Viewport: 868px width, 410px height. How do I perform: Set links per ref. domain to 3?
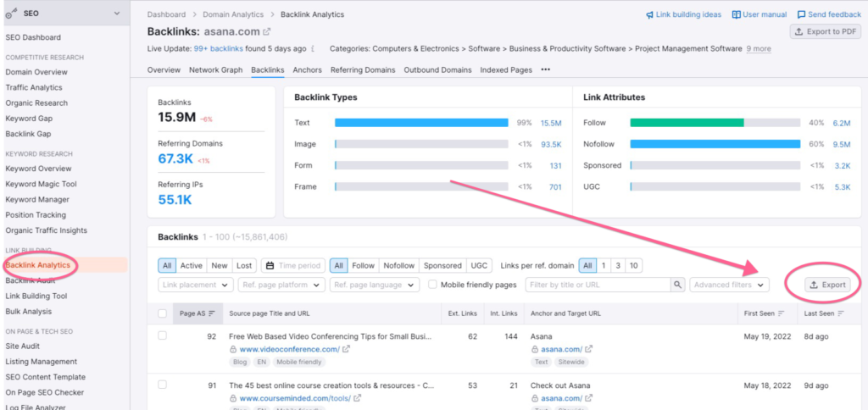click(x=618, y=266)
